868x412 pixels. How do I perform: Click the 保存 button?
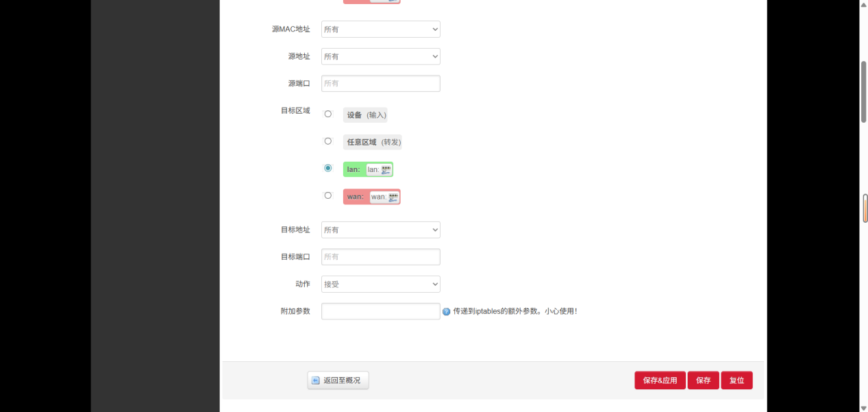click(x=703, y=380)
